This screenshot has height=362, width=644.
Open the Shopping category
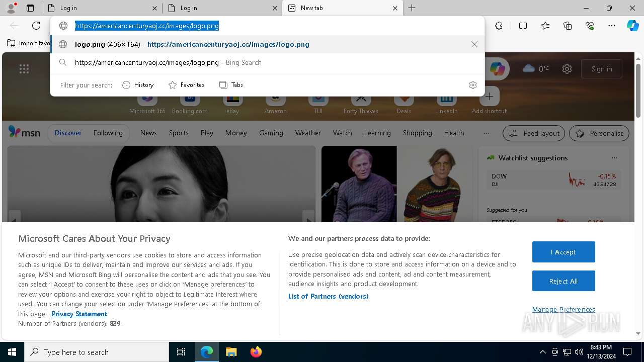pyautogui.click(x=417, y=133)
